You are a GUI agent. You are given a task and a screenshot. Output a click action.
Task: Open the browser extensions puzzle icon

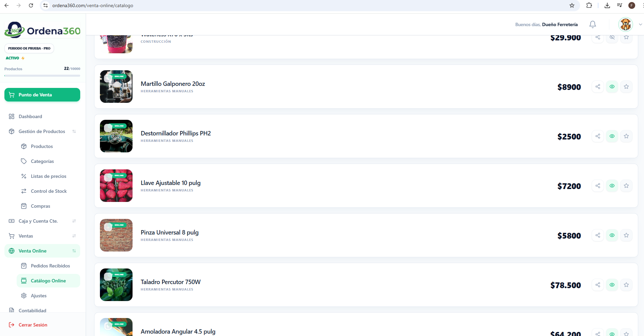tap(589, 5)
